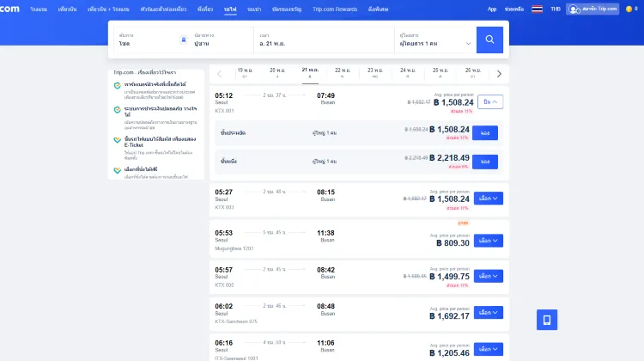Expand options for KTX 003 train
Viewport: 644px width, 361px height.
[x=489, y=198]
